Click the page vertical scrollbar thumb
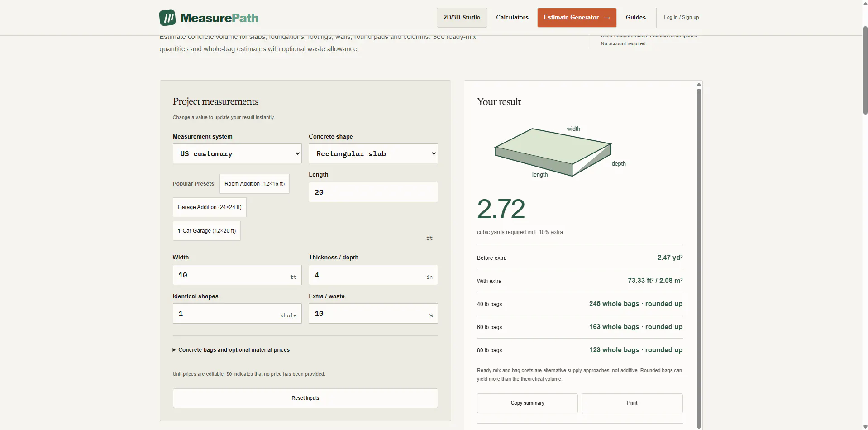 click(x=865, y=71)
